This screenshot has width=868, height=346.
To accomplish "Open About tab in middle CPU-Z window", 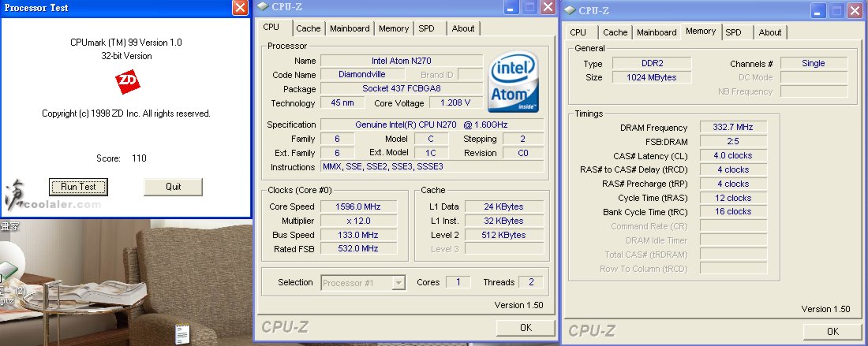I will [462, 28].
